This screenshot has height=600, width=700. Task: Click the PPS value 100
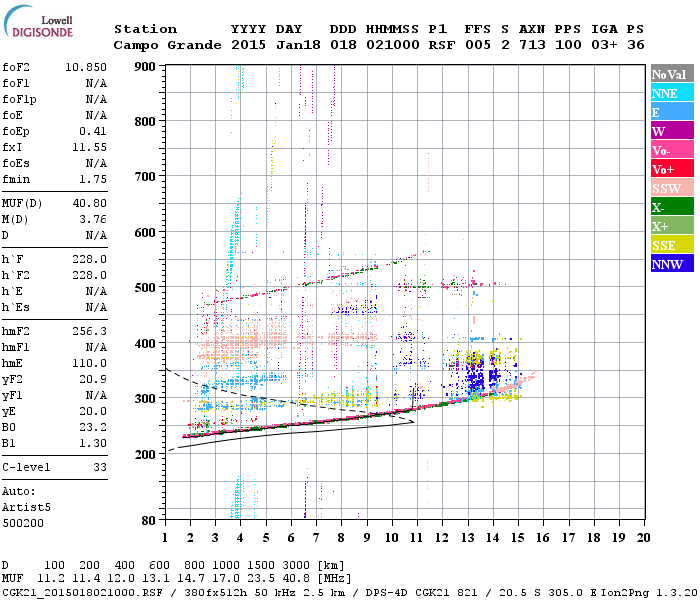click(x=568, y=45)
